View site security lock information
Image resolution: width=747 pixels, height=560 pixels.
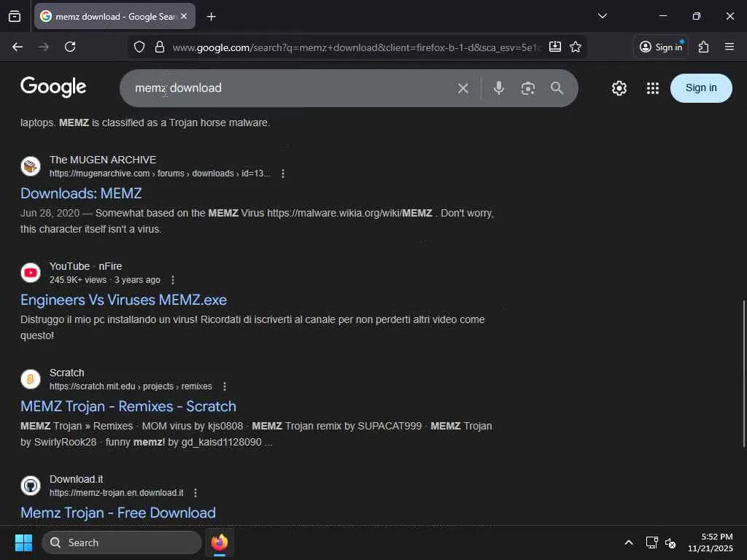160,47
